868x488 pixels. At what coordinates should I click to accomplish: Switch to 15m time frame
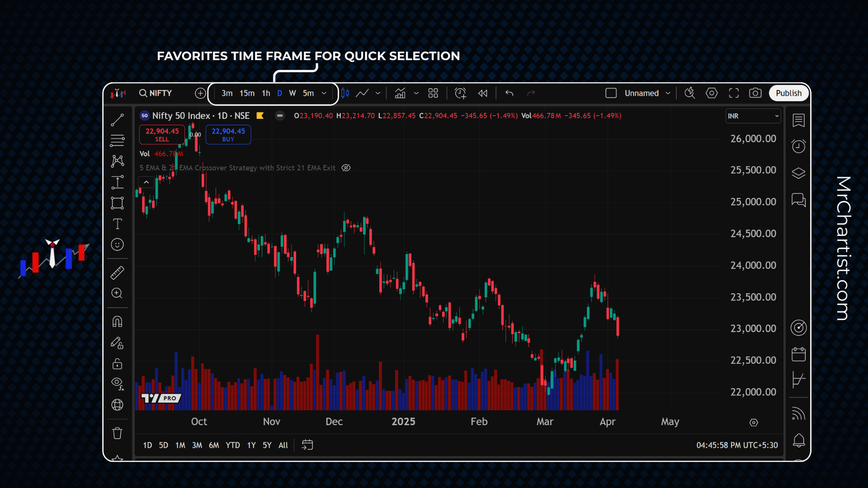tap(247, 93)
